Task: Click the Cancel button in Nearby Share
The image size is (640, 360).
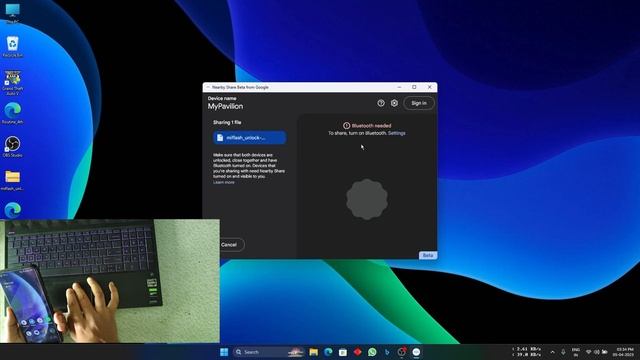Action: 229,244
